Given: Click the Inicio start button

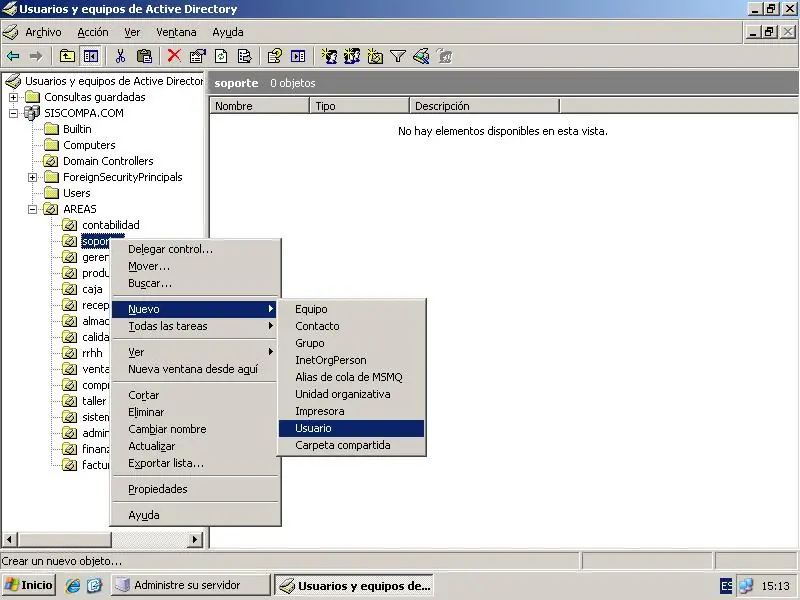Looking at the screenshot, I should tap(29, 585).
